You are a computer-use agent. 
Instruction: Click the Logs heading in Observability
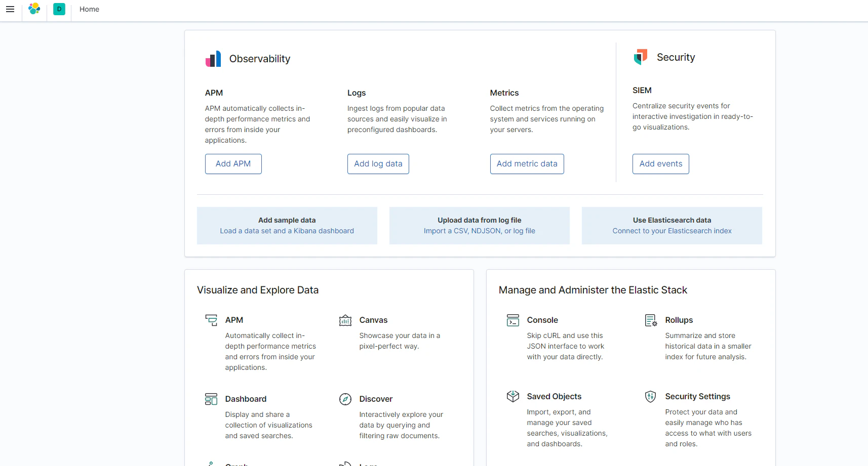click(x=357, y=93)
